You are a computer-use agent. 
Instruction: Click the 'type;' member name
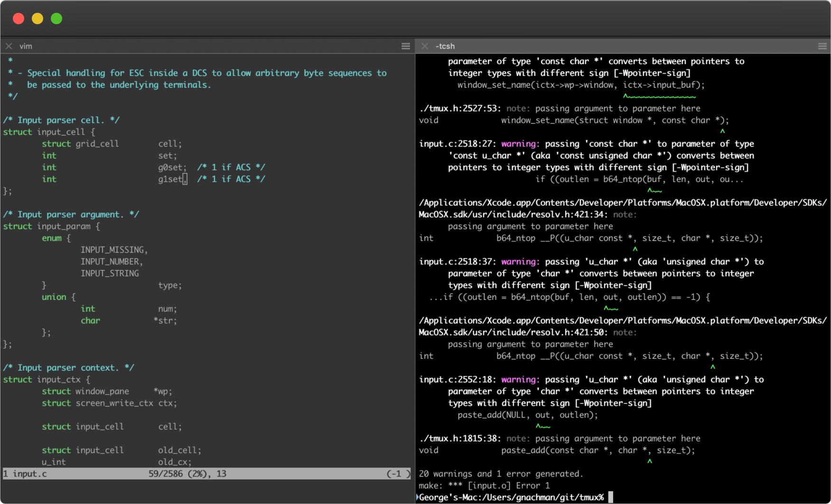pyautogui.click(x=170, y=285)
